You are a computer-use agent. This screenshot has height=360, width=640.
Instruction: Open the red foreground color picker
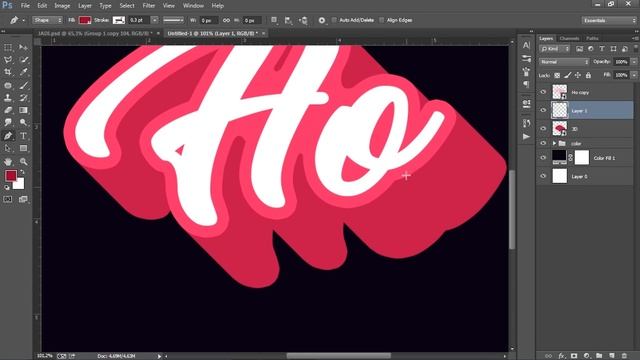click(x=11, y=176)
